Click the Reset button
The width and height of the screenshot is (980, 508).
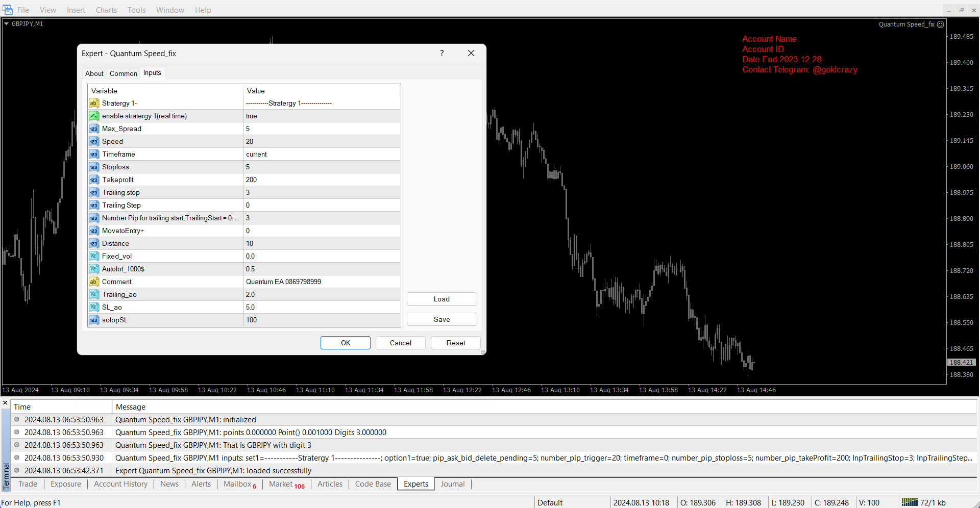[455, 343]
